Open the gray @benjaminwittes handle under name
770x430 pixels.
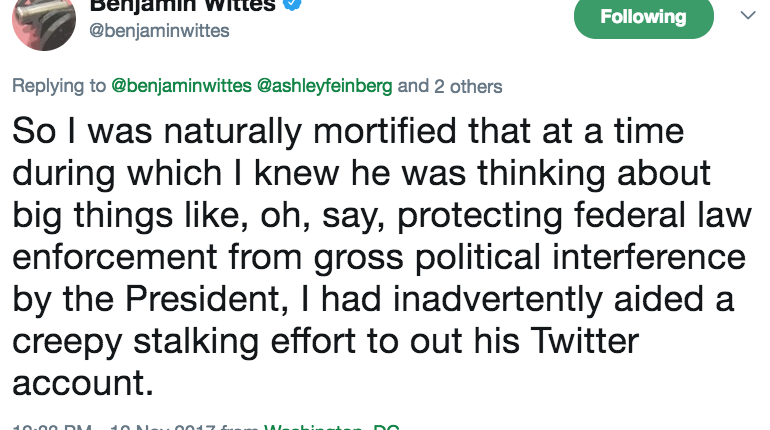point(159,30)
